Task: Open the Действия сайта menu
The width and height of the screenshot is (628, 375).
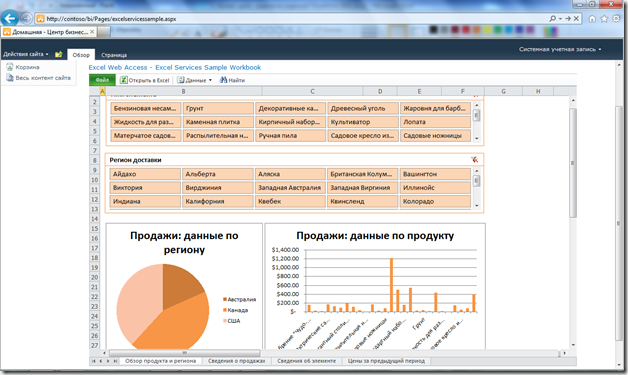Action: [26, 54]
